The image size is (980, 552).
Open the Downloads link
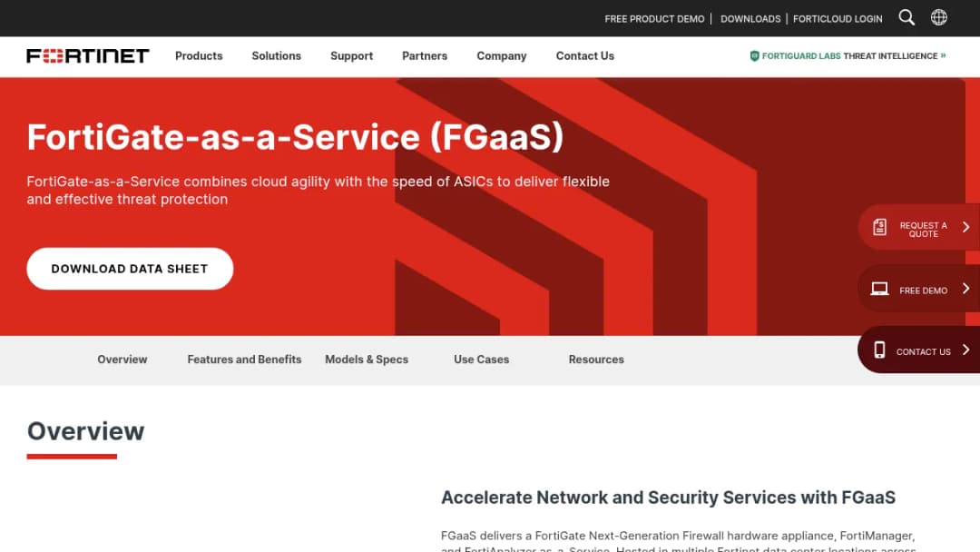750,19
